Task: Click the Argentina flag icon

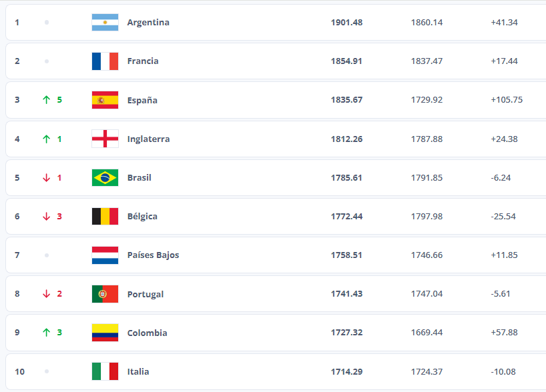Action: (105, 23)
